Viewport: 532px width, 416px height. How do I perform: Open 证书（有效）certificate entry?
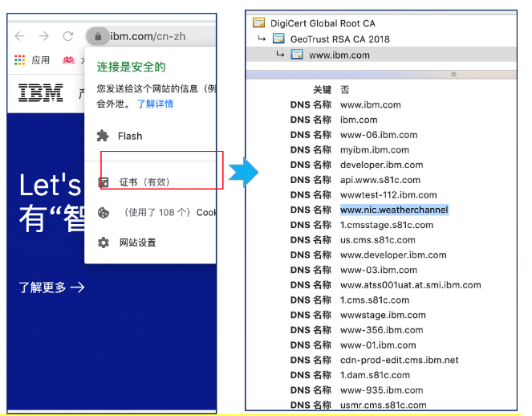point(150,182)
